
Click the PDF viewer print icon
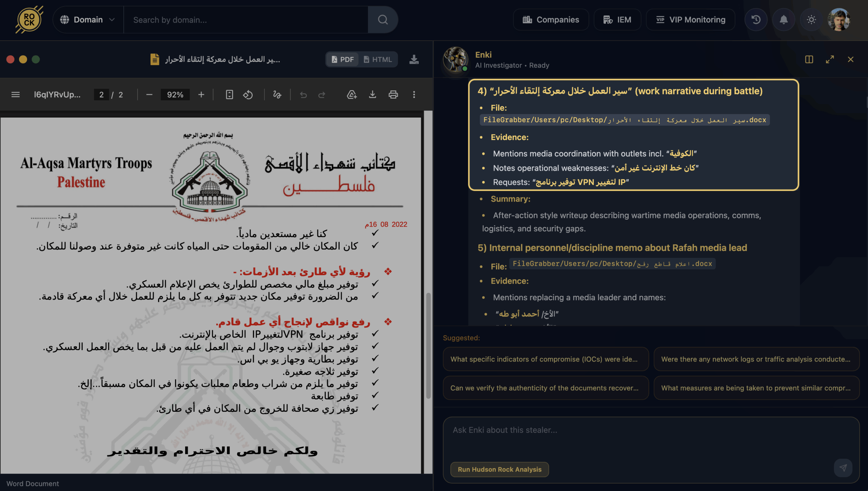tap(393, 95)
